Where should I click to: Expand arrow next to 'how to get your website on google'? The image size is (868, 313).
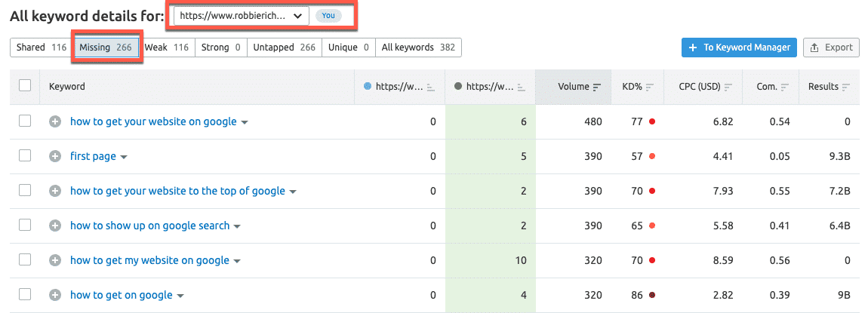click(x=245, y=122)
